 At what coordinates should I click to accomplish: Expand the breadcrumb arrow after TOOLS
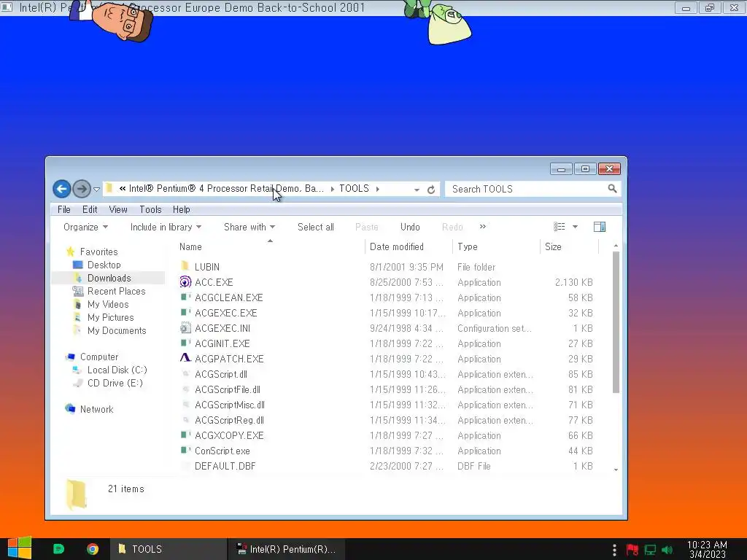[x=378, y=189]
